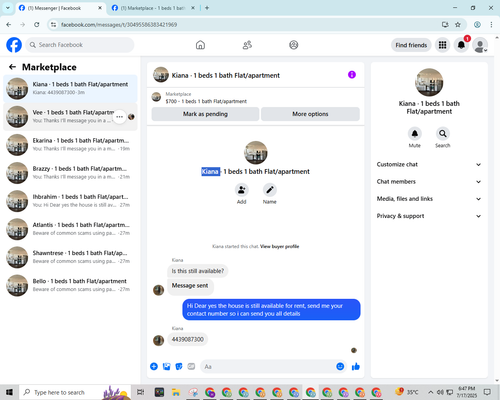Switch to the Marketplace browser tab

[x=153, y=8]
